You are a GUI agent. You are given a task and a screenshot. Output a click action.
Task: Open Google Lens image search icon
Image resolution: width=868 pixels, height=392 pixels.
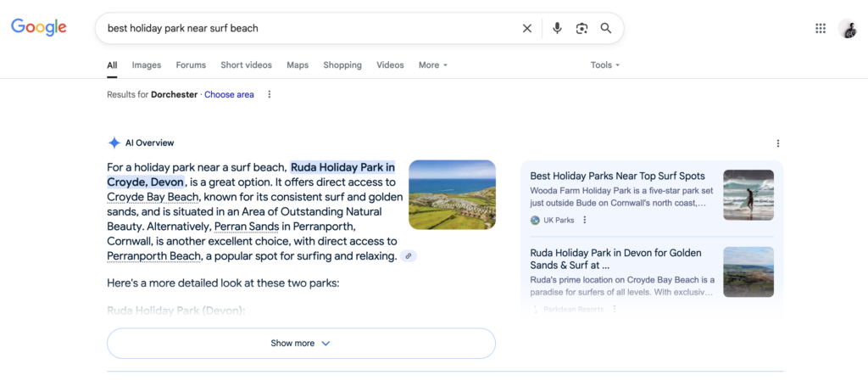(581, 28)
